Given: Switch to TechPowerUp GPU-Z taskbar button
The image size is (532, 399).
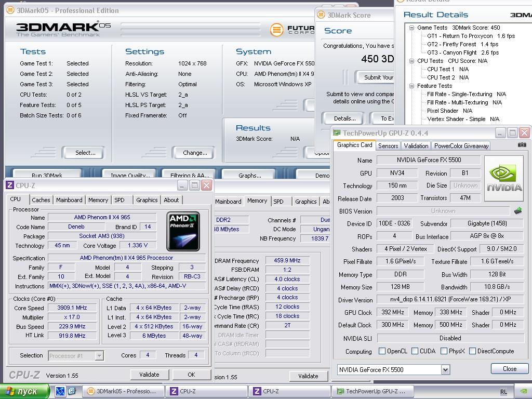Looking at the screenshot, I should click(x=373, y=391).
